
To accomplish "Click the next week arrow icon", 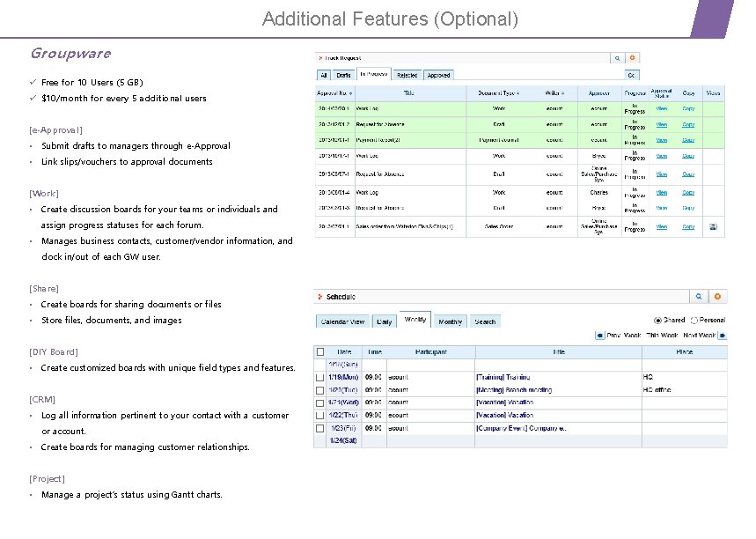I will [723, 336].
